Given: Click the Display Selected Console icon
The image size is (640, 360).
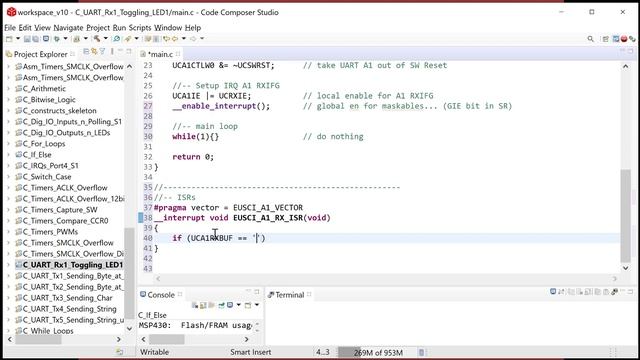Looking at the screenshot, I should (x=230, y=305).
